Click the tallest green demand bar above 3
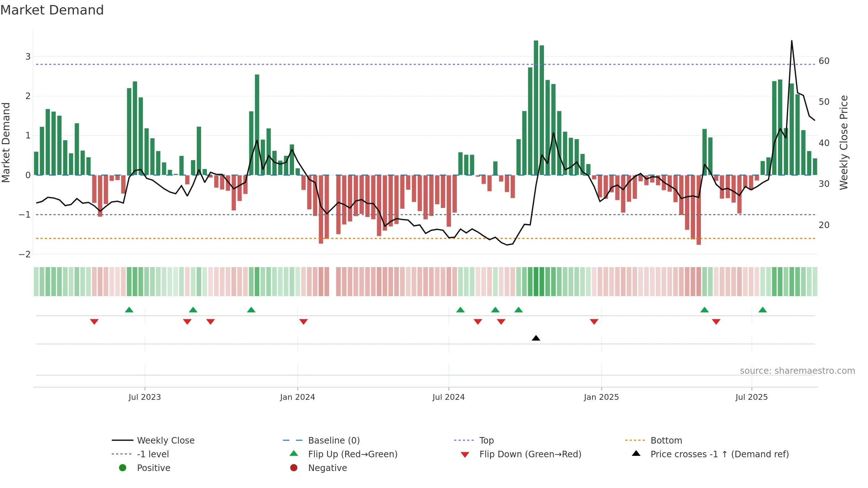Image resolution: width=868 pixels, height=488 pixels. pos(536,108)
